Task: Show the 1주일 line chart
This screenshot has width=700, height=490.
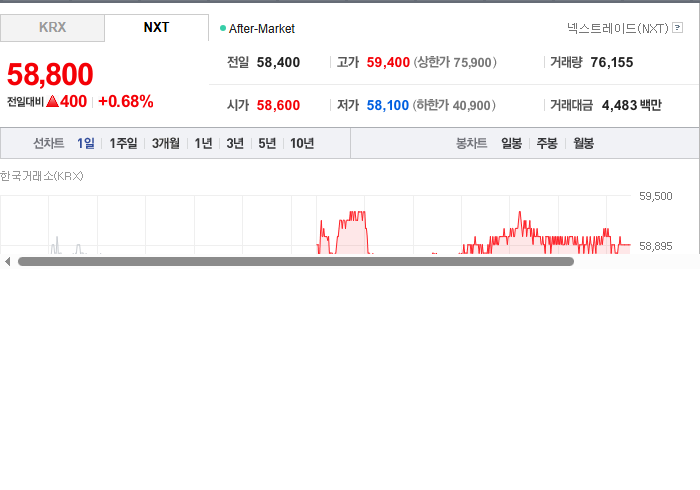Action: pos(123,143)
